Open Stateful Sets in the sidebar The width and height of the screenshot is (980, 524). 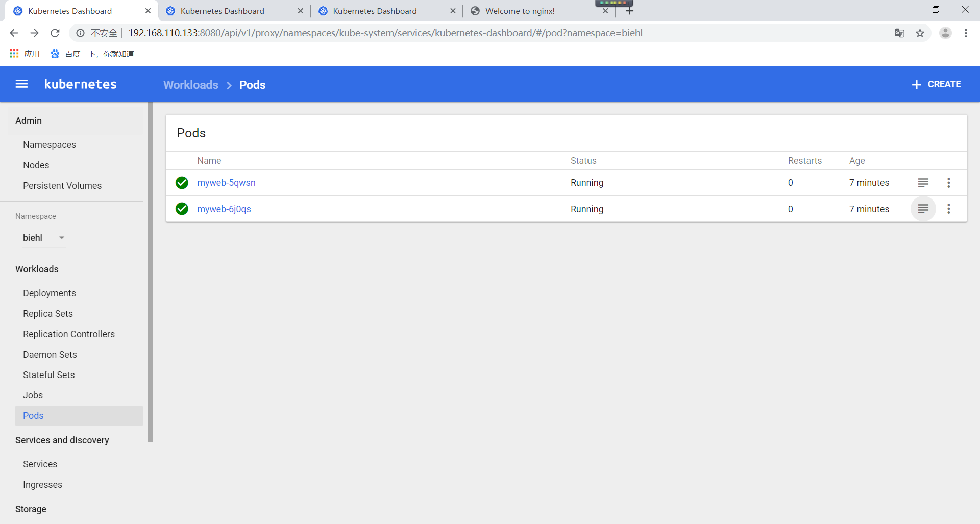point(49,375)
